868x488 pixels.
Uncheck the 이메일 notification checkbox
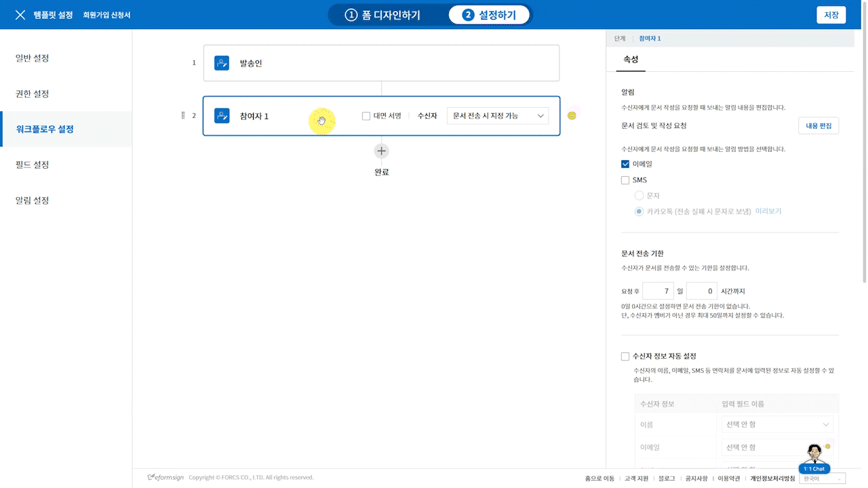[x=625, y=164]
